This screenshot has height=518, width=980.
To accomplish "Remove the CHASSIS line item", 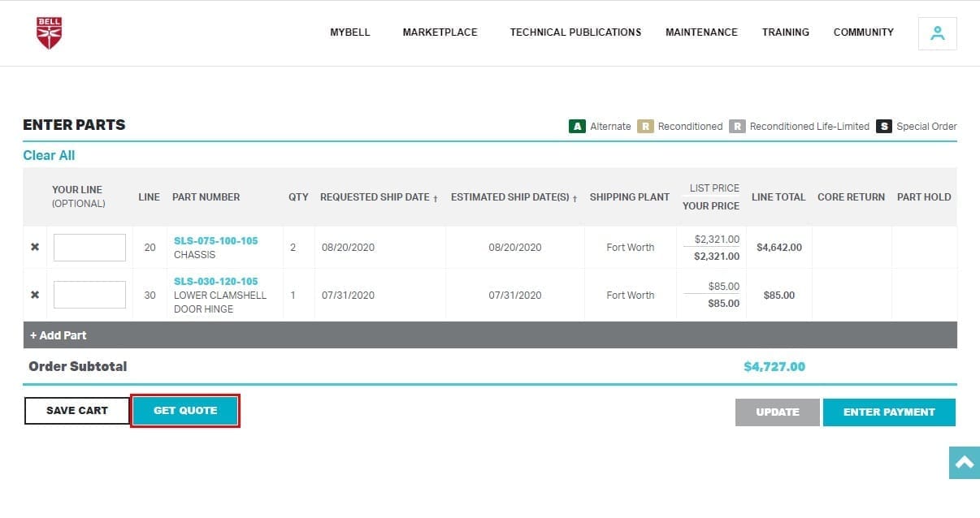I will tap(35, 248).
